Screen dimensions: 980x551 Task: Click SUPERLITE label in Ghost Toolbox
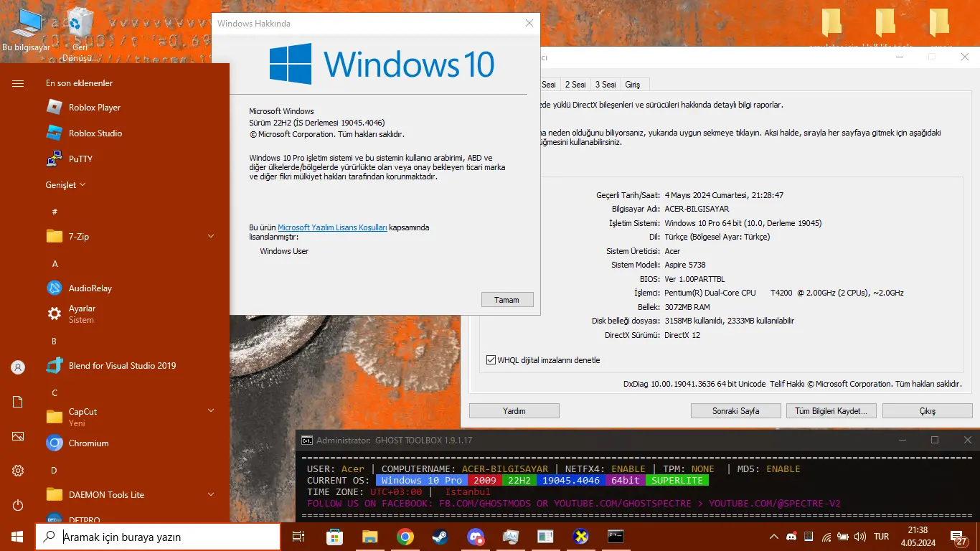[x=677, y=480]
